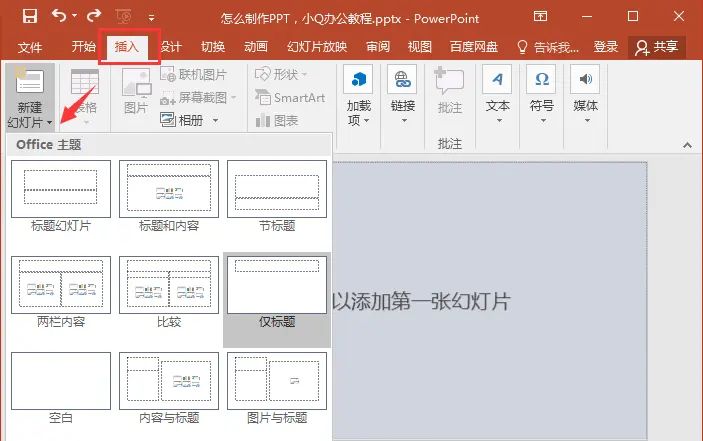Expand the 新建幻灯片 dropdown arrow
703x441 pixels.
(50, 122)
